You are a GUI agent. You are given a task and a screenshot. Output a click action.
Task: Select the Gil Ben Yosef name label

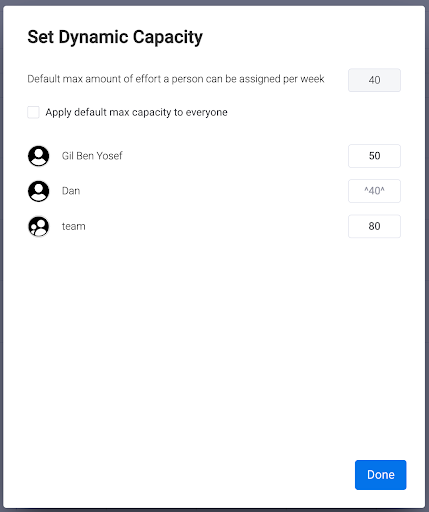(x=92, y=156)
